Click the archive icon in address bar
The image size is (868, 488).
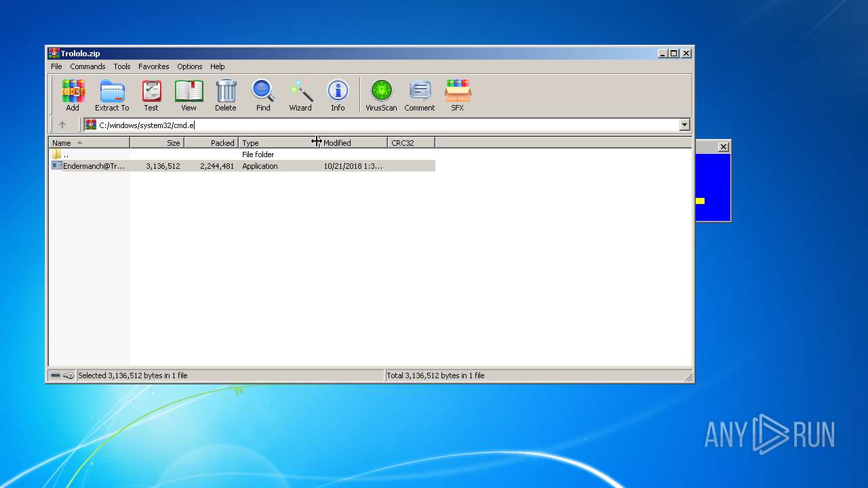(x=91, y=125)
